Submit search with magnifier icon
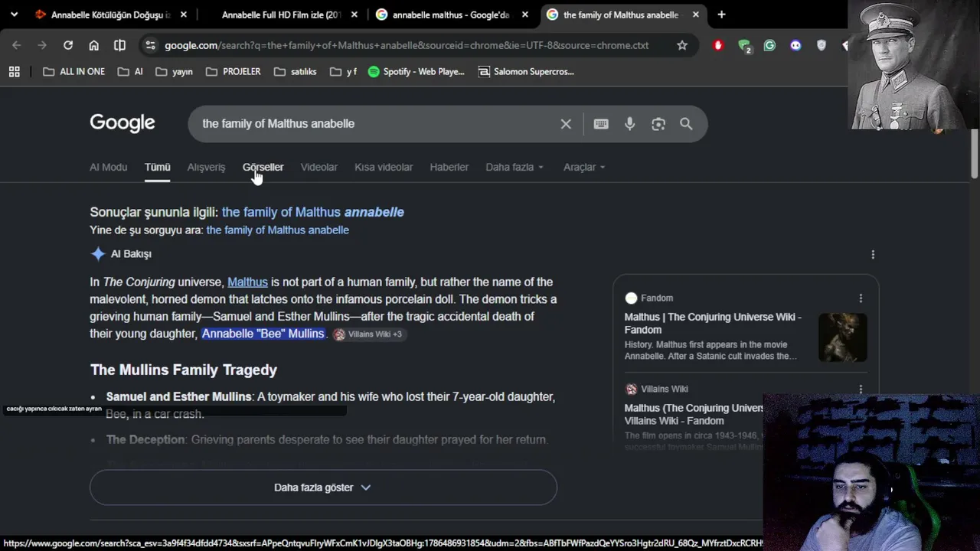The width and height of the screenshot is (980, 551). (x=686, y=124)
